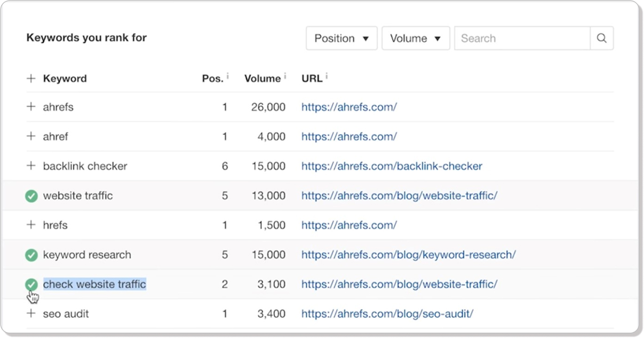Click the 1,500 volume value
The width and height of the screenshot is (644, 338).
tap(272, 225)
